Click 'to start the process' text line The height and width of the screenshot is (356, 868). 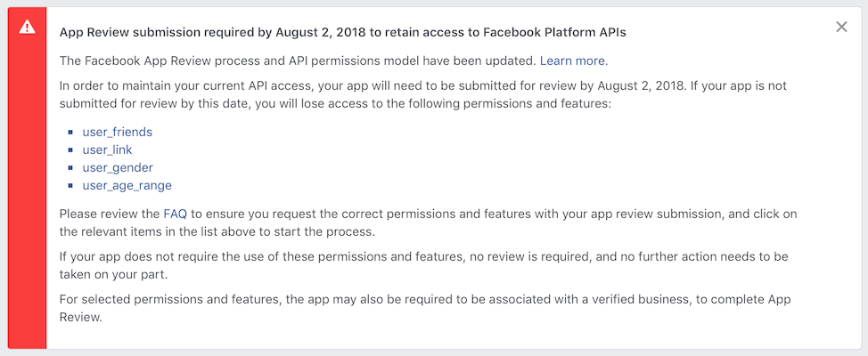pyautogui.click(x=217, y=232)
